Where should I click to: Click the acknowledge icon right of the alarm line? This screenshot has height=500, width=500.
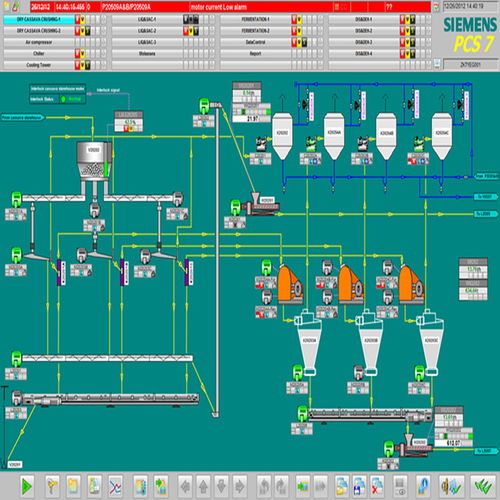coord(437,7)
